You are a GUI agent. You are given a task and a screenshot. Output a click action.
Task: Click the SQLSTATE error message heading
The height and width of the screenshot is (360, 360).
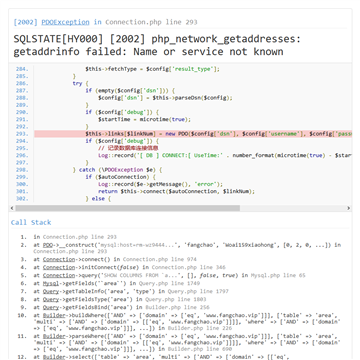pyautogui.click(x=157, y=45)
